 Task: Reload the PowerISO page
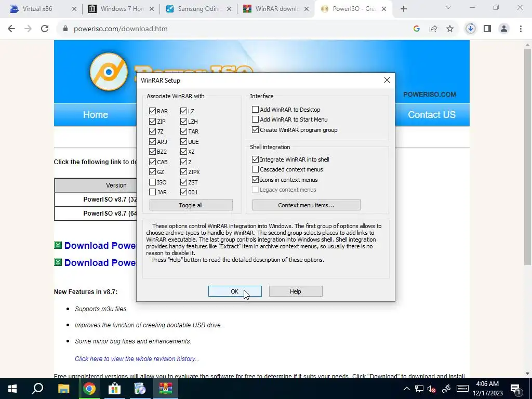click(x=45, y=29)
